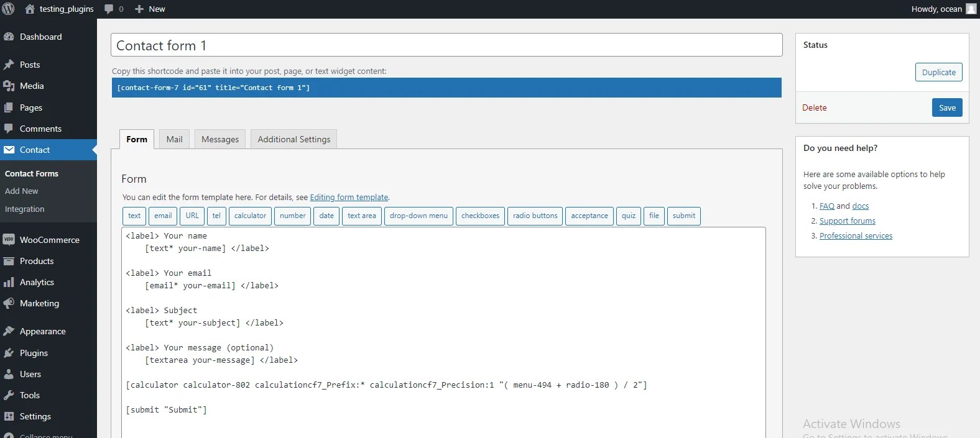Open the Plugins plug icon menu
The image size is (980, 438).
click(9, 353)
